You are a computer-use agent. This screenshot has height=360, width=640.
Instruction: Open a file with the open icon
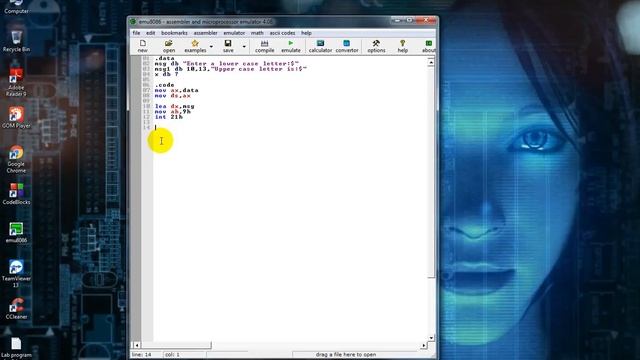tap(169, 46)
